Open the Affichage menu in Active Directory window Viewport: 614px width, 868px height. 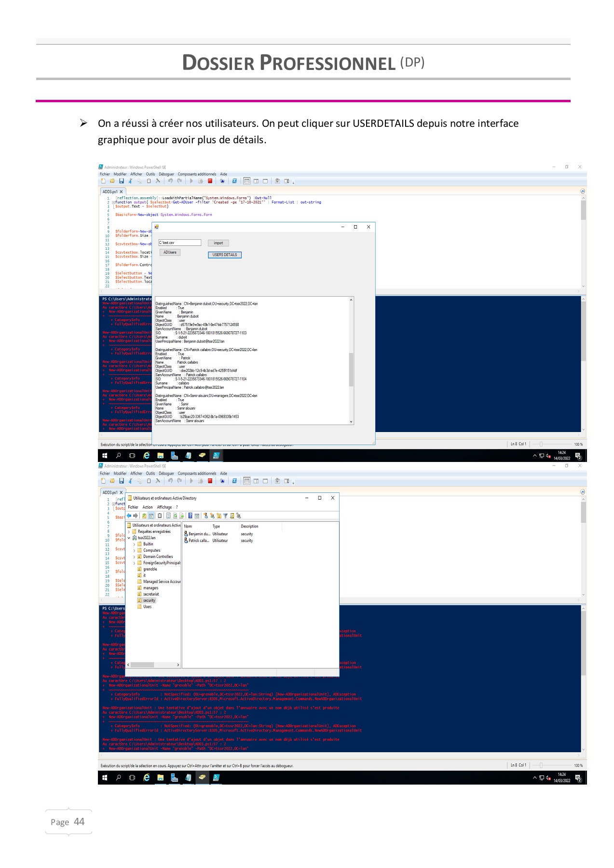[164, 507]
